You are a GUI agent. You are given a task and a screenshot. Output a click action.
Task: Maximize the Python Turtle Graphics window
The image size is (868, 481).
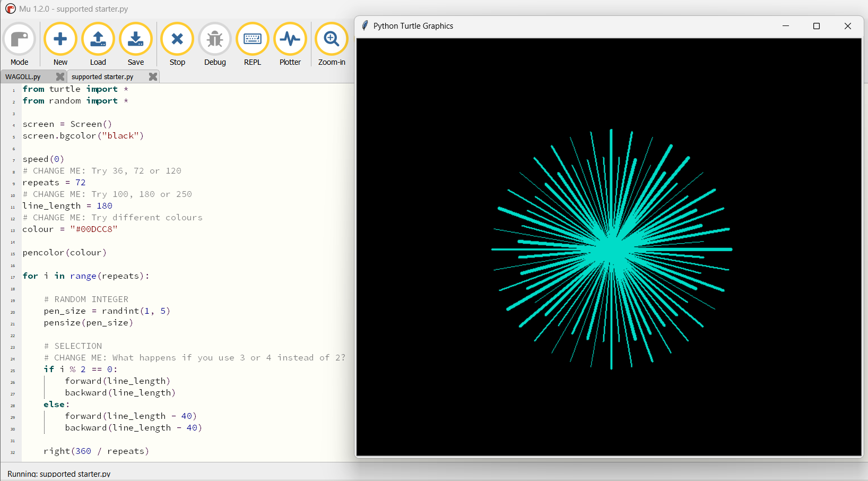[x=817, y=26]
